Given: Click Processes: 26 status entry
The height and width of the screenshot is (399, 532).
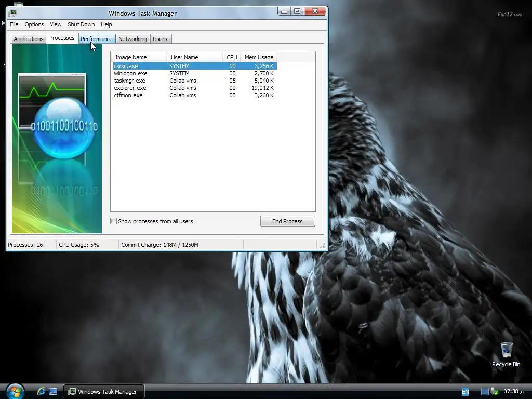Looking at the screenshot, I should [25, 245].
